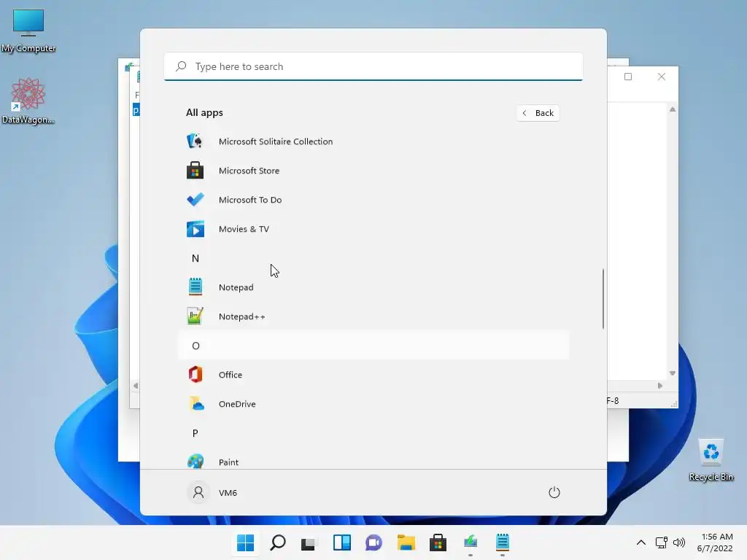The width and height of the screenshot is (747, 560).
Task: Open the Chat taskbar icon
Action: [x=373, y=542]
